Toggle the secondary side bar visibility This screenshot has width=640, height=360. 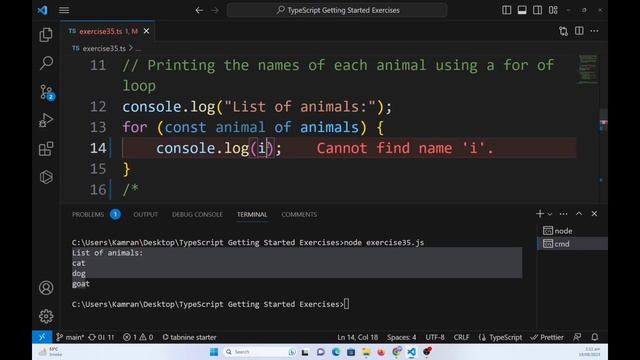[x=538, y=10]
